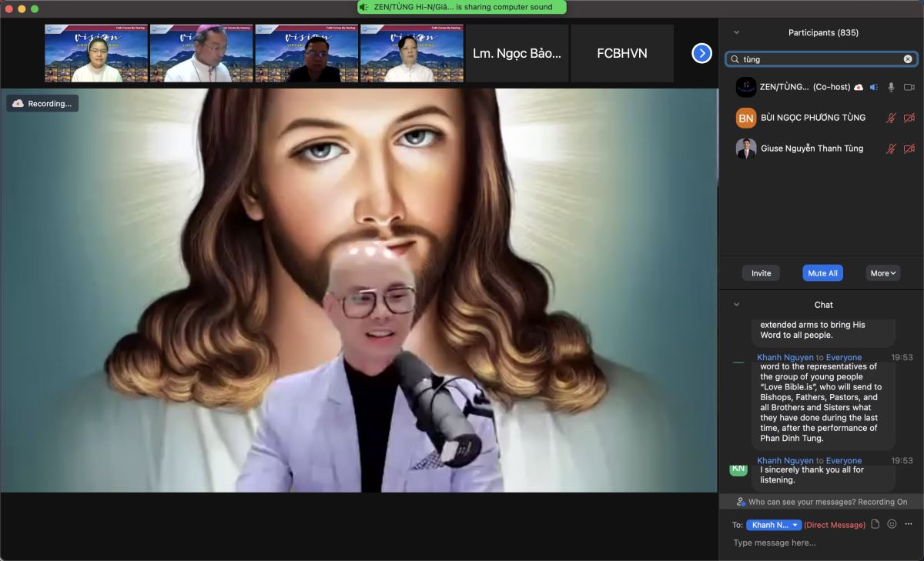The height and width of the screenshot is (561, 924).
Task: Open the More dropdown in participants
Action: 883,273
